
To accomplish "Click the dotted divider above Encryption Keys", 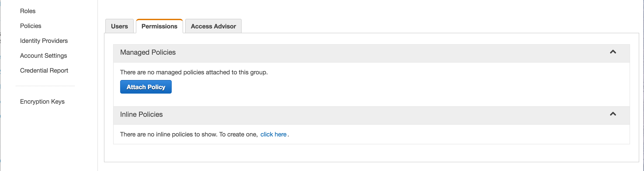I will (45, 86).
